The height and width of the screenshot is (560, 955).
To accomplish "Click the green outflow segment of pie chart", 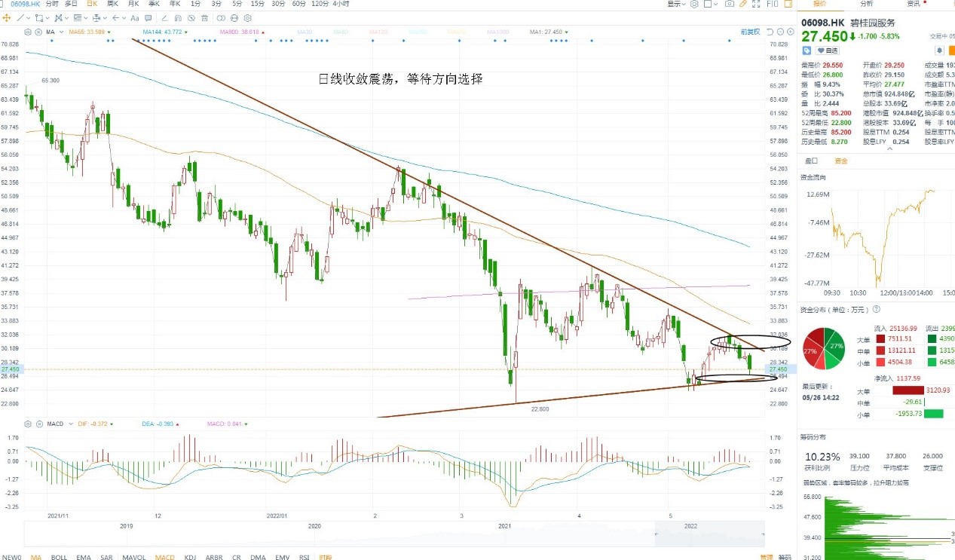I will (835, 347).
